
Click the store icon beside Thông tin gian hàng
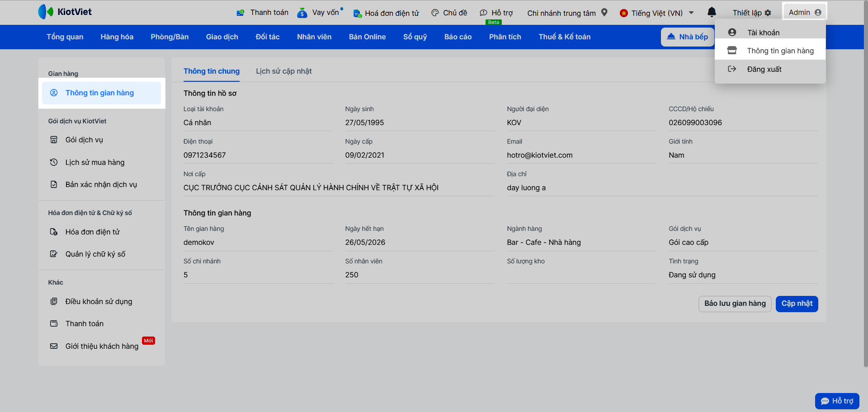click(732, 51)
